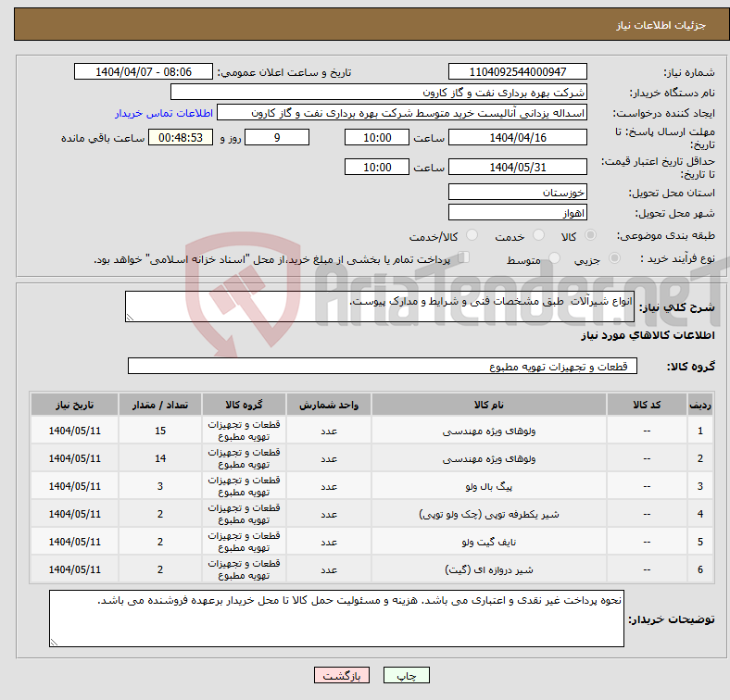Click the quantity 15 cell
Image resolution: width=730 pixels, height=700 pixels.
pyautogui.click(x=160, y=431)
